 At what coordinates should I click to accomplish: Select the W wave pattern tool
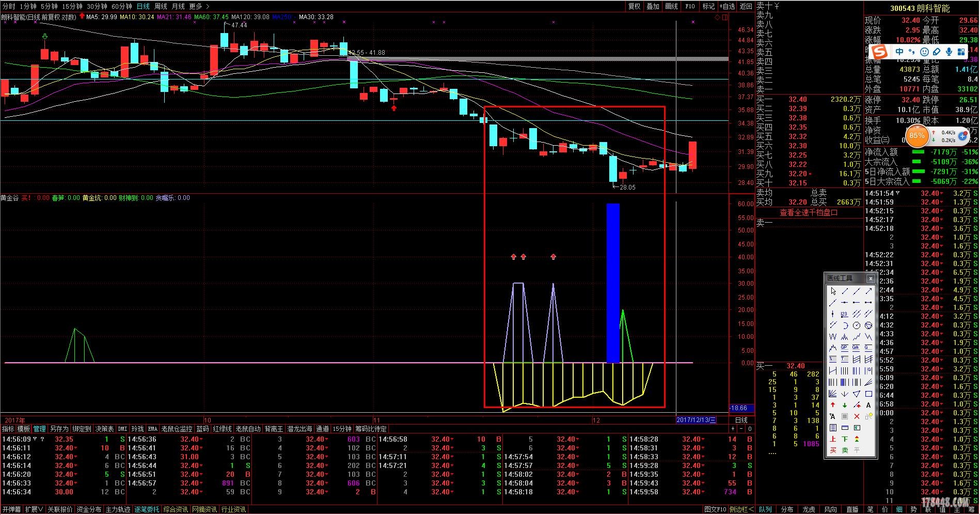[x=833, y=336]
